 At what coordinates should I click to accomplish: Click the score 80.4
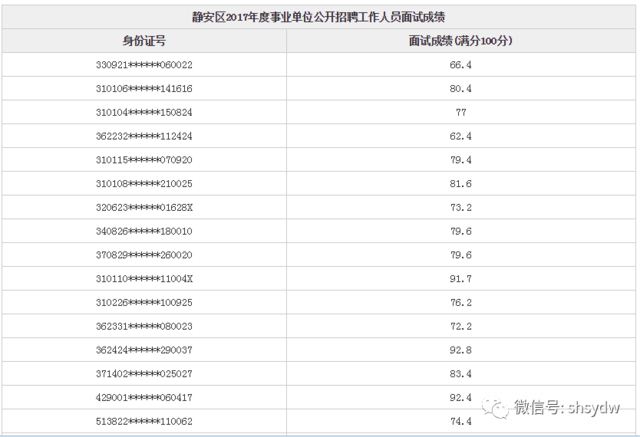coord(460,89)
